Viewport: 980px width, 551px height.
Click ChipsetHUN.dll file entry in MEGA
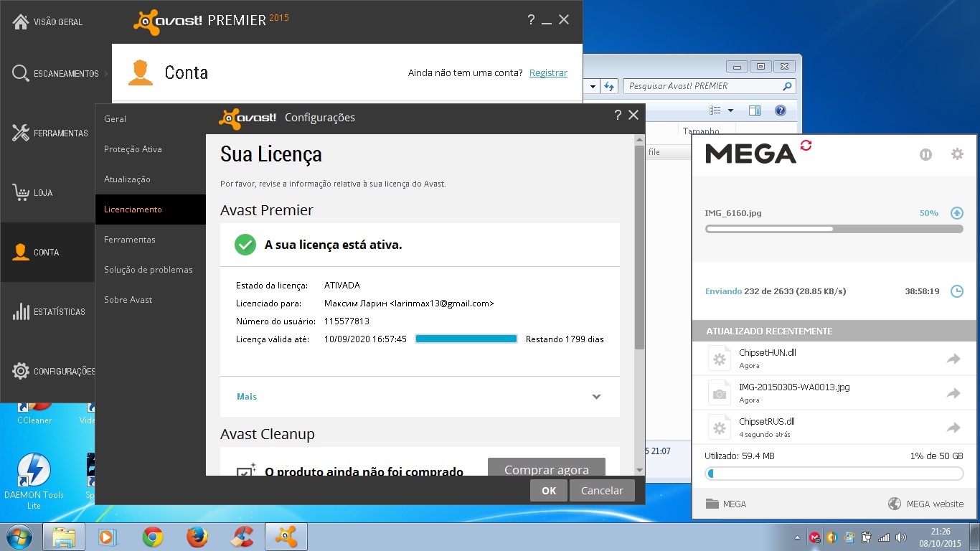pyautogui.click(x=834, y=359)
